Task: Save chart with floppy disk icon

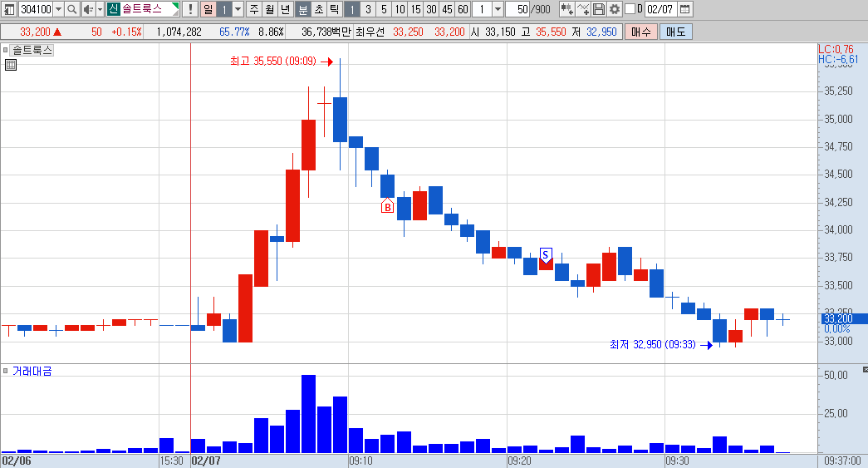Action: (598, 9)
